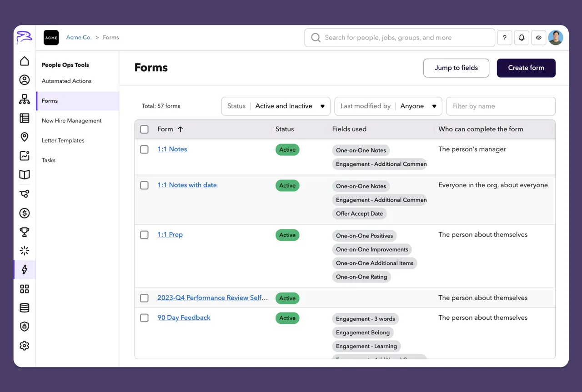Open the Last modified by Anyone dropdown
The image size is (582, 392).
[388, 106]
